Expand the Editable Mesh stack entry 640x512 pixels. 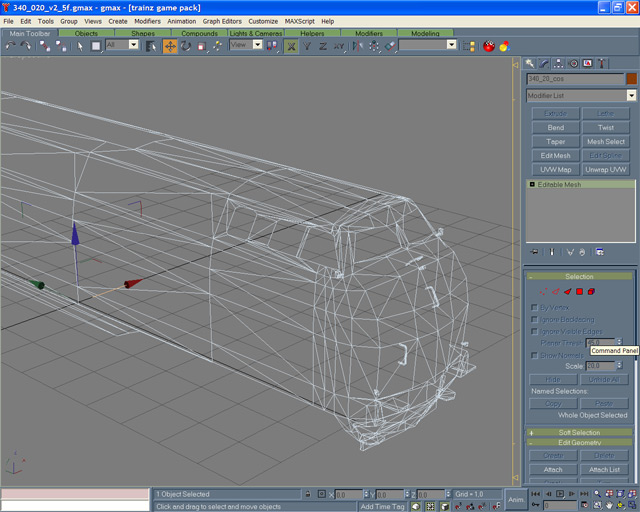(532, 185)
